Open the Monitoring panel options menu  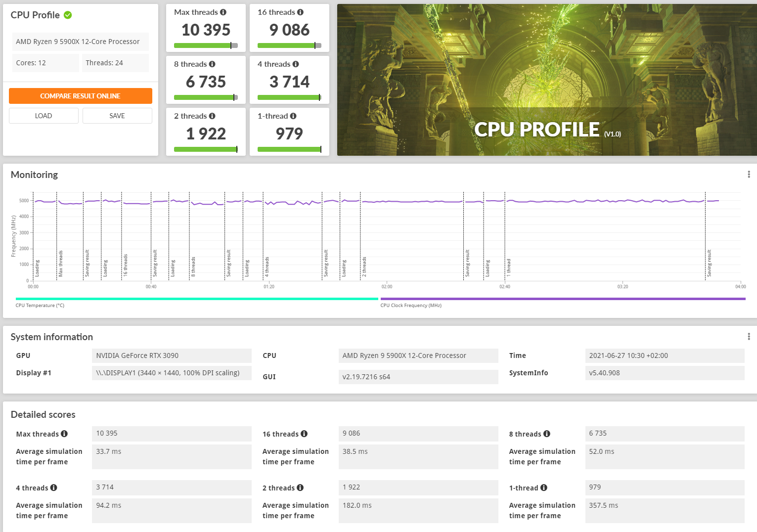[x=749, y=174]
